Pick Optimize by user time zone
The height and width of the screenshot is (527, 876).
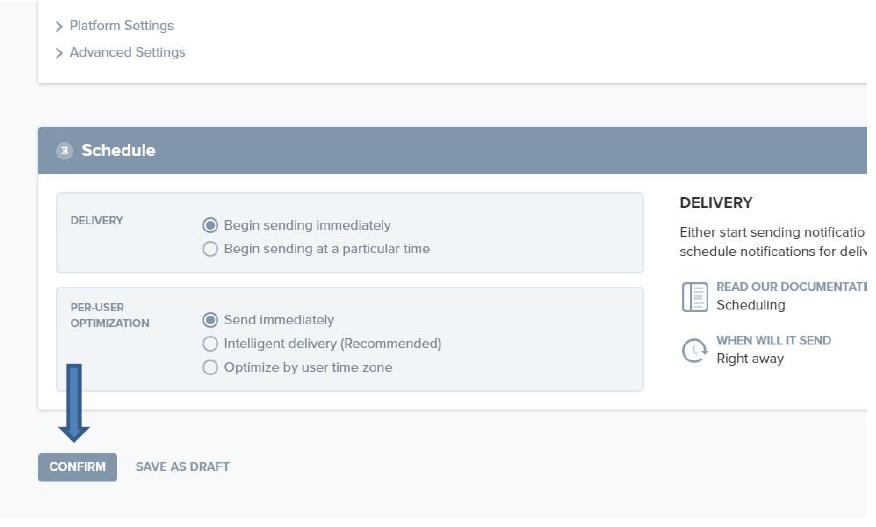coord(210,367)
